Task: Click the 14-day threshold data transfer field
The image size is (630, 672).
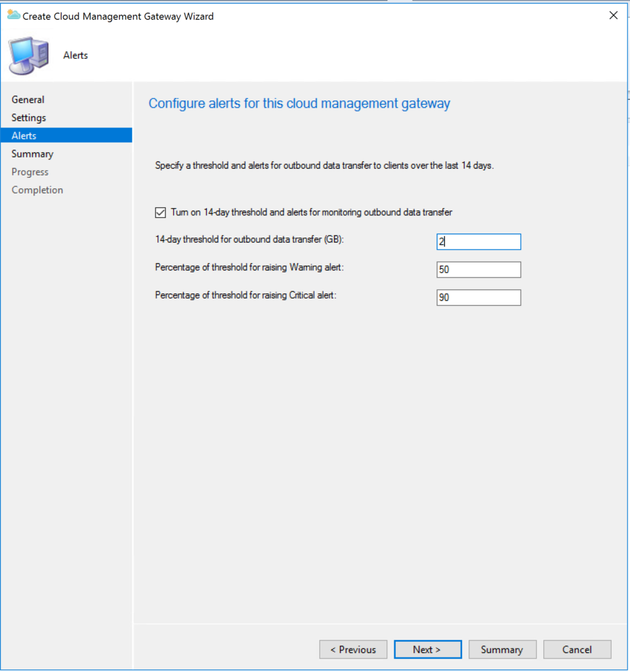Action: [x=478, y=241]
